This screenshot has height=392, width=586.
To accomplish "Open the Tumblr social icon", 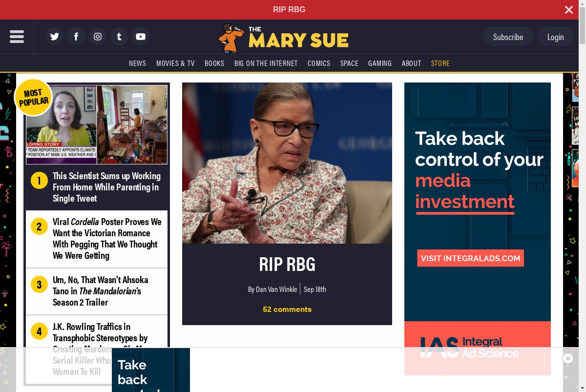I will click(x=119, y=37).
